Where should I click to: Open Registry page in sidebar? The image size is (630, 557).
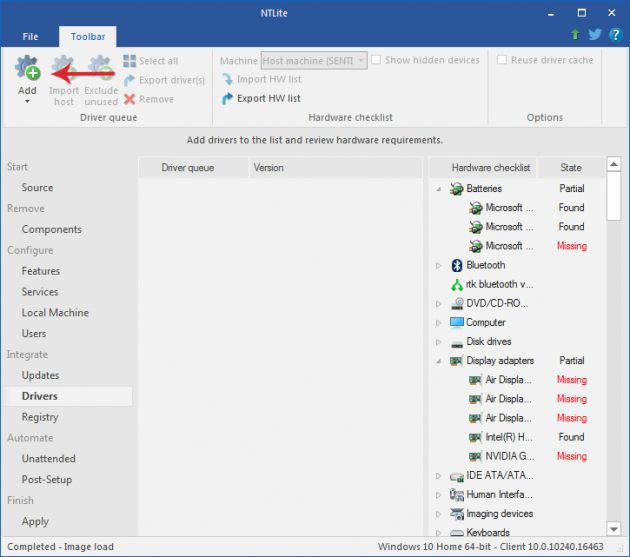coord(40,417)
